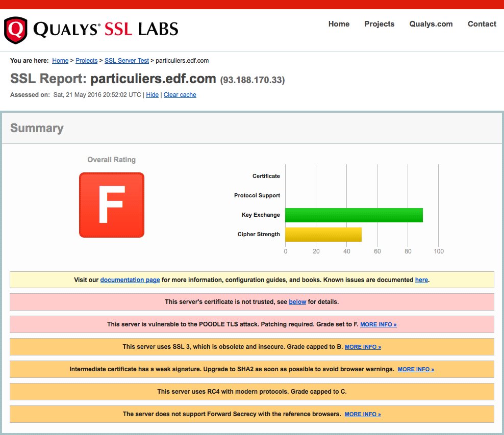This screenshot has width=504, height=435.
Task: Open MORE INFO for the weak signature warning
Action: (x=416, y=369)
